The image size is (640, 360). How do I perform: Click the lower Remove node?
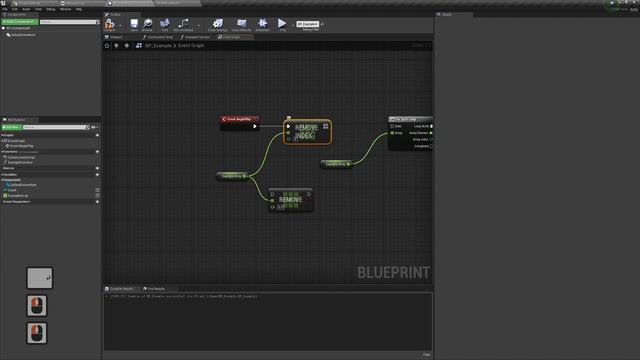pyautogui.click(x=291, y=200)
